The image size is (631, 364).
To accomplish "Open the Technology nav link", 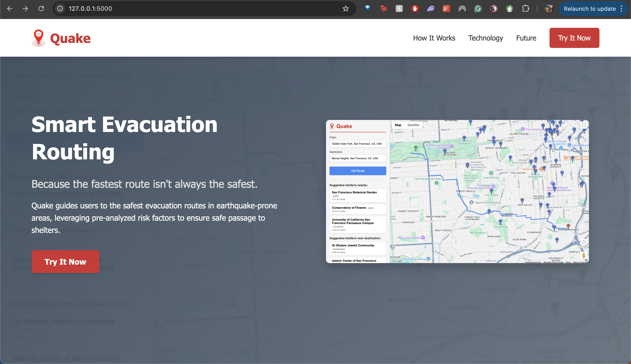I will [485, 38].
